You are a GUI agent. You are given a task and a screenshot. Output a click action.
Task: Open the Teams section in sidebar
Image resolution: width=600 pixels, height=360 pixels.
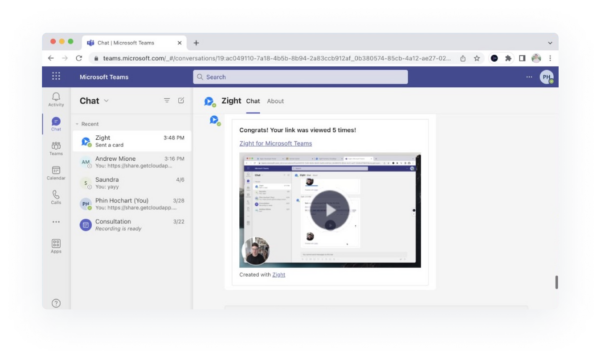click(x=56, y=148)
